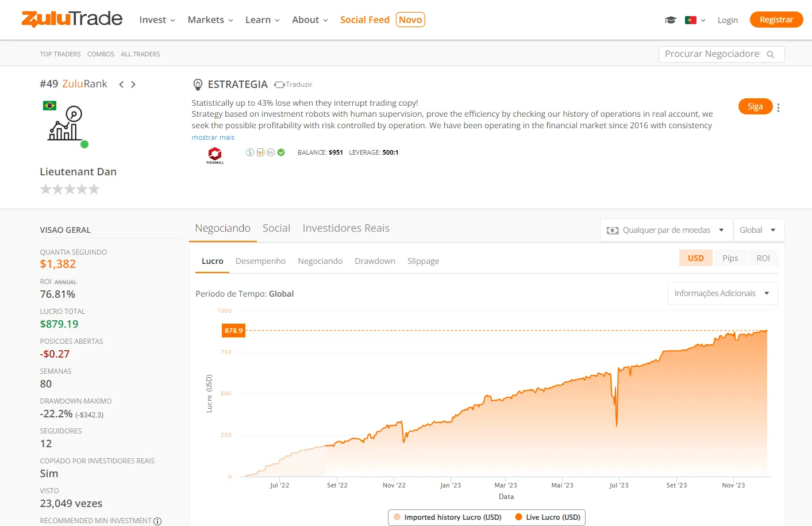
Task: Open the Global period dropdown
Action: pos(759,230)
